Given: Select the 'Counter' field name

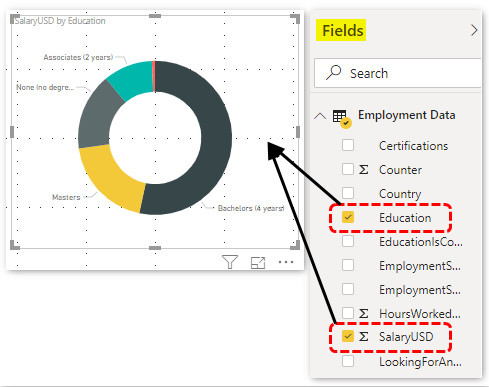Looking at the screenshot, I should [400, 170].
